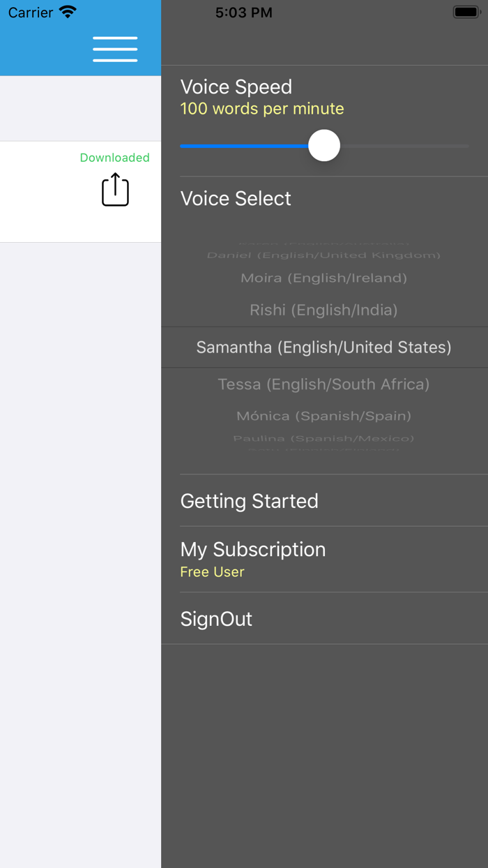Click the blue filled slider track
488x868 pixels.
pos(244,146)
